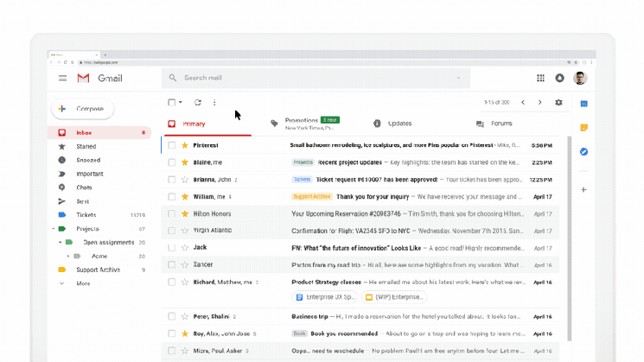
Task: Open the Enterprise UX Sp... attachment chip
Action: (x=323, y=297)
